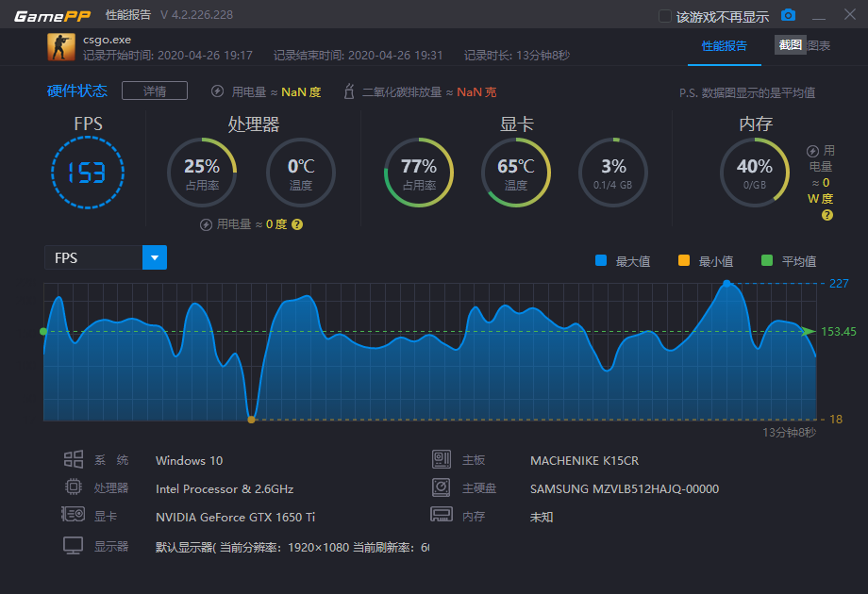Click the processor chip icon
The height and width of the screenshot is (594, 868).
(73, 487)
